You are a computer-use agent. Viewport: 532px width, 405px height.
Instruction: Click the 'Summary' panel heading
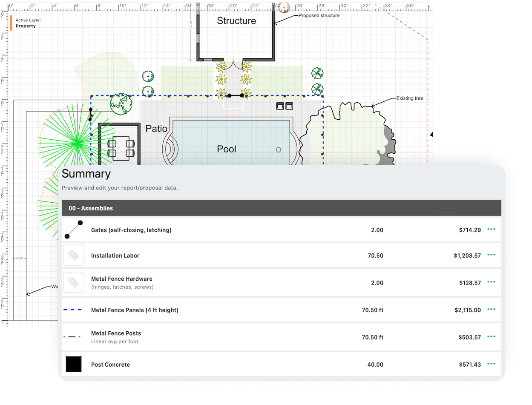coord(86,174)
